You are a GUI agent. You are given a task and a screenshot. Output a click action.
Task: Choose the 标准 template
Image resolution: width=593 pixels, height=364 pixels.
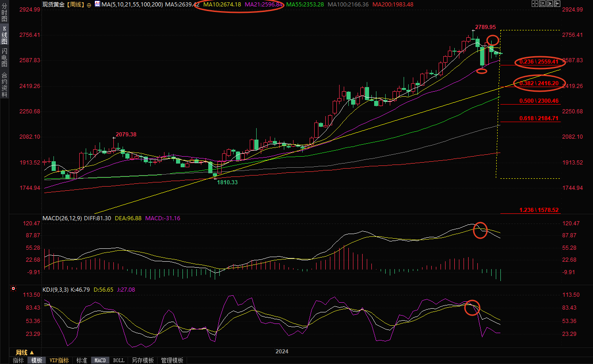(x=82, y=360)
